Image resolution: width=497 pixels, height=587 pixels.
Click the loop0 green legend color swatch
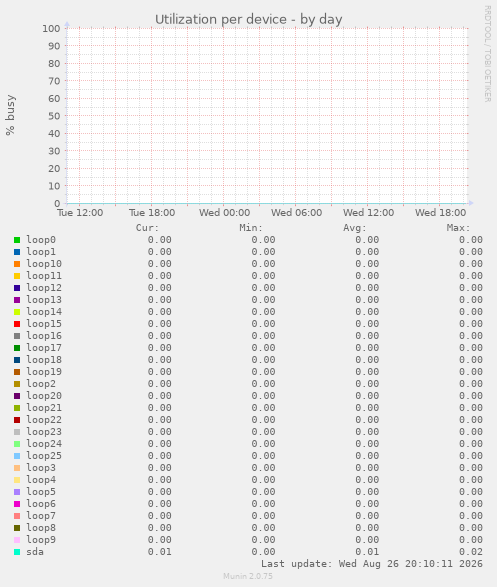point(17,240)
